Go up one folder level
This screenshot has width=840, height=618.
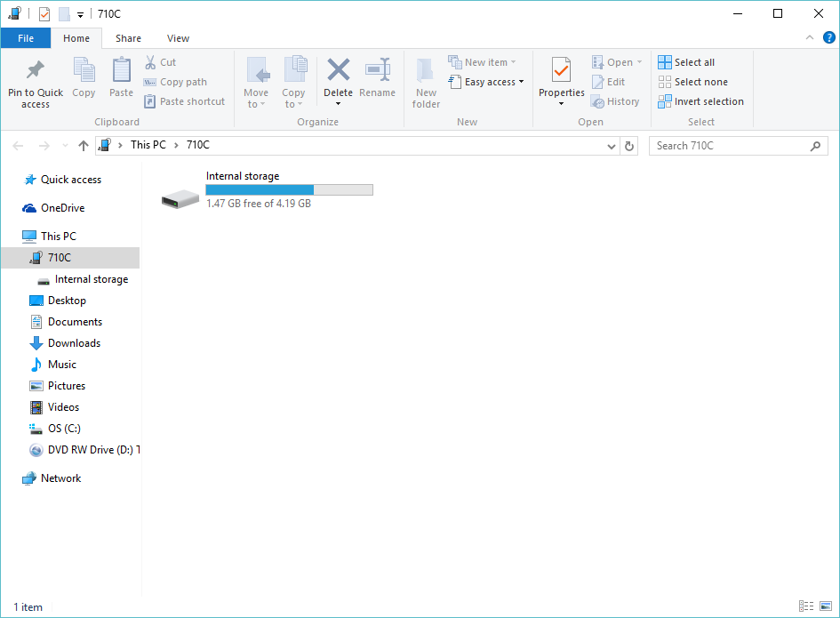(x=83, y=146)
